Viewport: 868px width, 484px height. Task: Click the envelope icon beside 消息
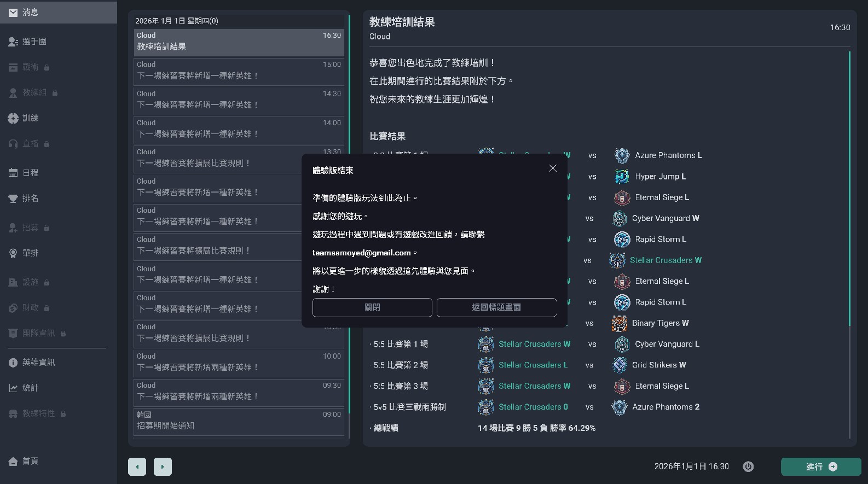coord(13,12)
